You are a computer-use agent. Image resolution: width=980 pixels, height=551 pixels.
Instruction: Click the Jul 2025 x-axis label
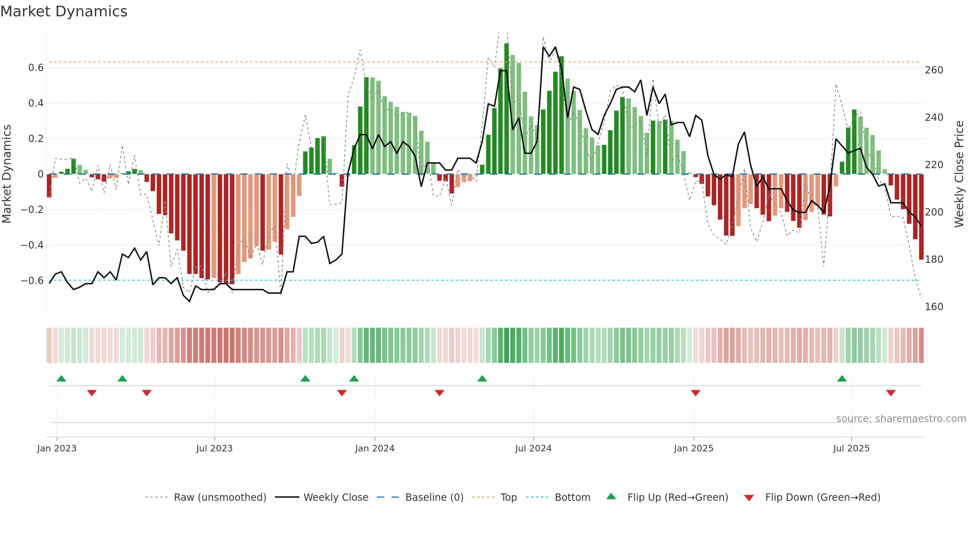(x=851, y=448)
